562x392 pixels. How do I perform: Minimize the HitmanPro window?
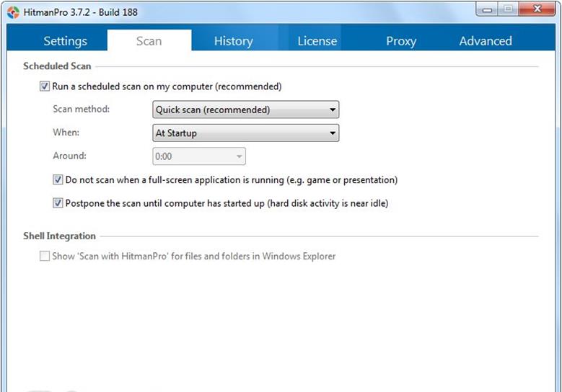[487, 9]
